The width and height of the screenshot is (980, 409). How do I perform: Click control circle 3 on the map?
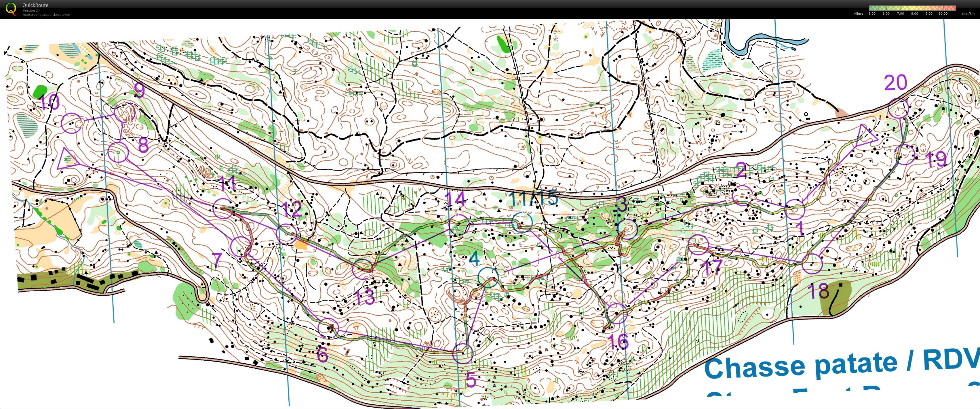tap(627, 229)
